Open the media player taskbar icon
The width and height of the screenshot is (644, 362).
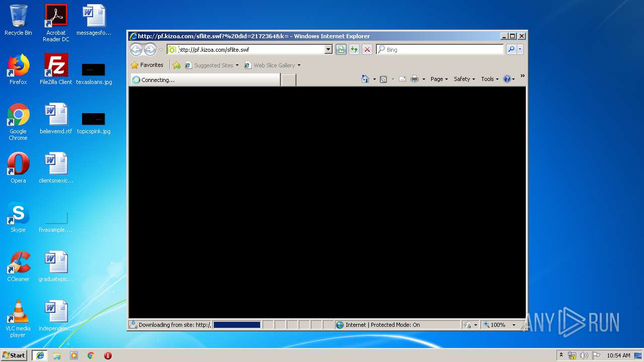click(x=74, y=355)
